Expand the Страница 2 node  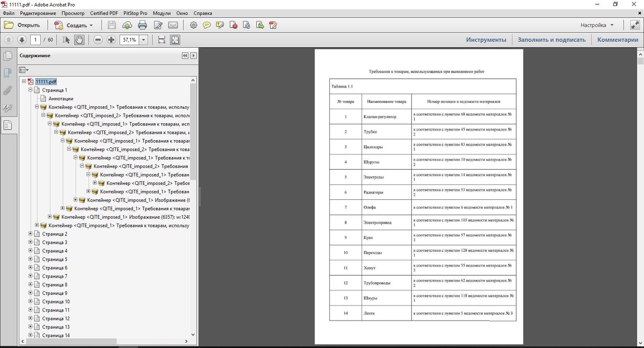click(30, 234)
